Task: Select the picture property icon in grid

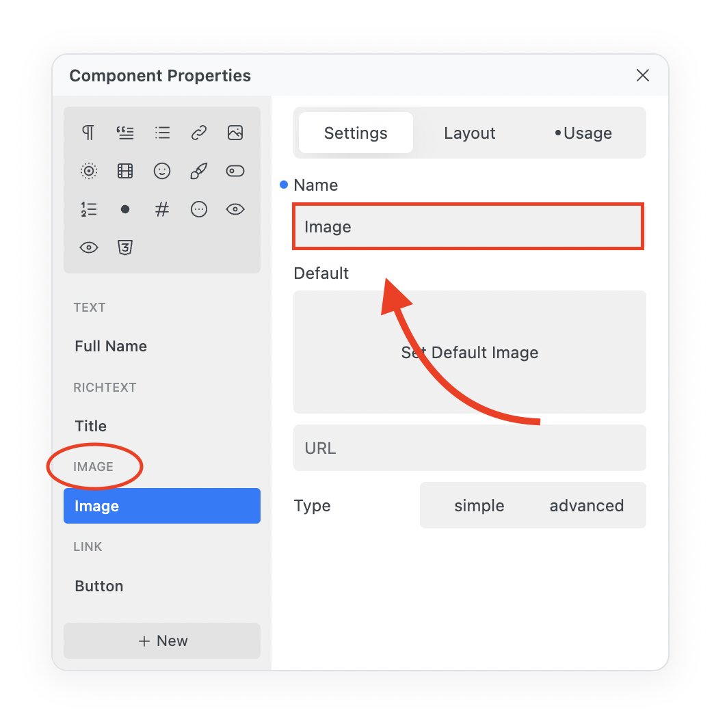Action: click(235, 133)
